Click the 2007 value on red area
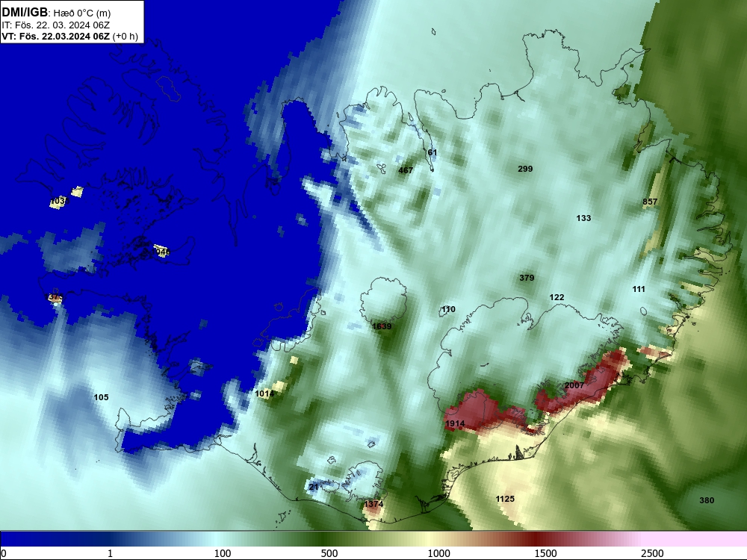This screenshot has width=747, height=560. click(x=574, y=385)
